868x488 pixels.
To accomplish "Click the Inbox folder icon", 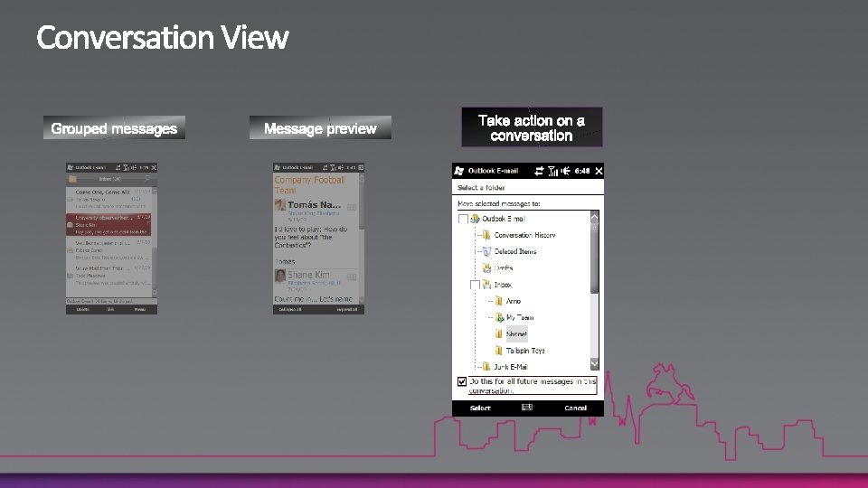I will 486,285.
